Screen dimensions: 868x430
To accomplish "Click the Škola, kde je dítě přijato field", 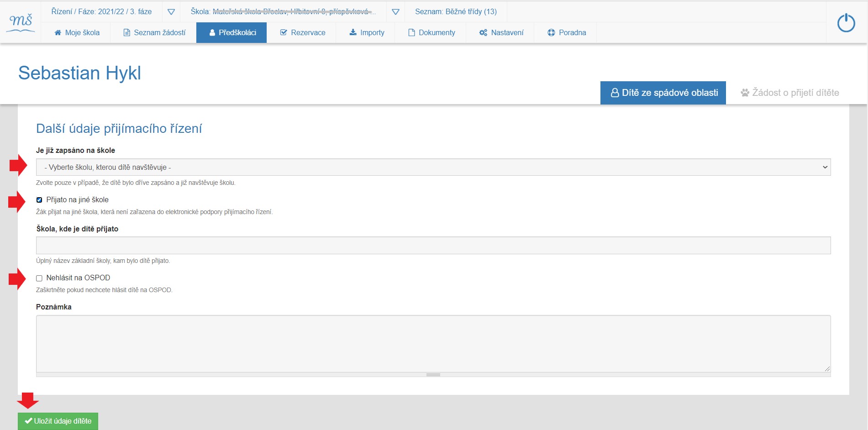I will (433, 245).
